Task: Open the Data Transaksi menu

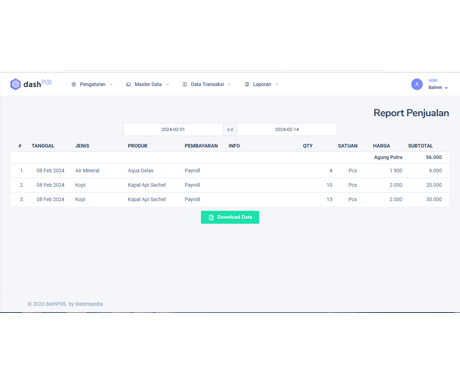Action: pyautogui.click(x=207, y=84)
